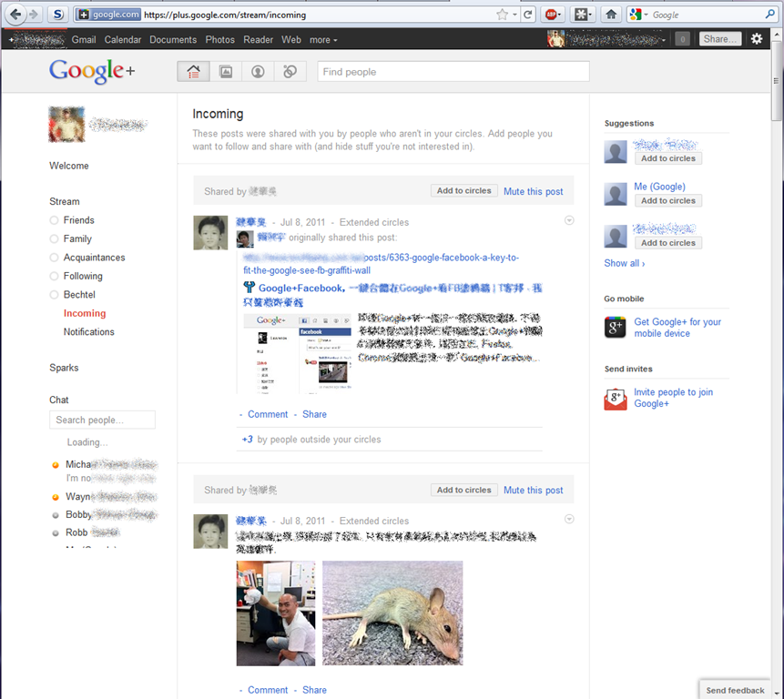
Task: Open the Google+ Profile icon
Action: [258, 72]
